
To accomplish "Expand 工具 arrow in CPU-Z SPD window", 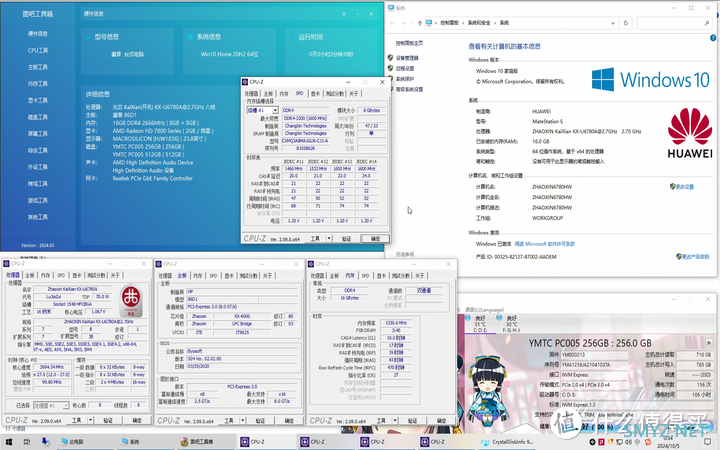I will (x=329, y=239).
